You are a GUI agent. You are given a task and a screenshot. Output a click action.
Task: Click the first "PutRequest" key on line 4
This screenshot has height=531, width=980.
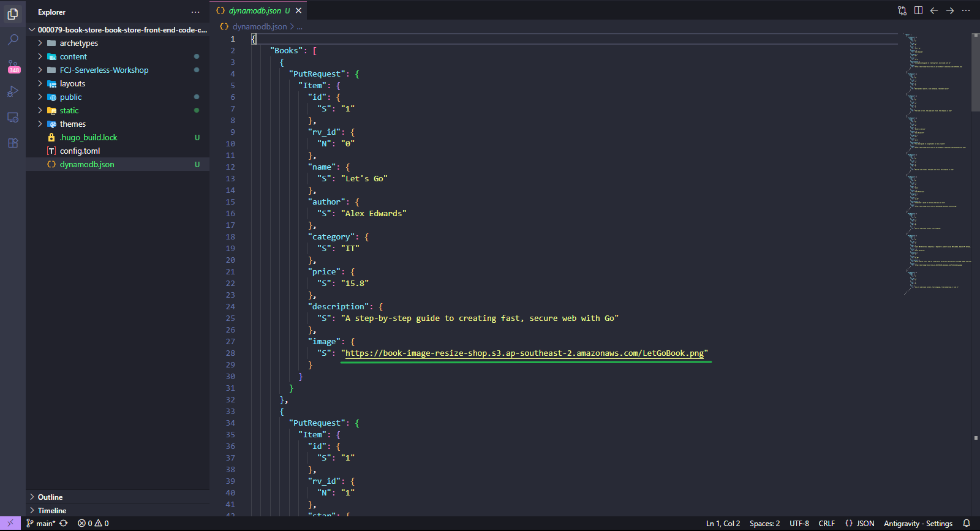click(x=317, y=74)
